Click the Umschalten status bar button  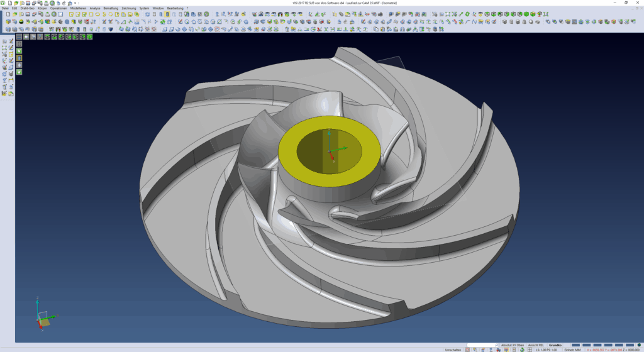(453, 350)
